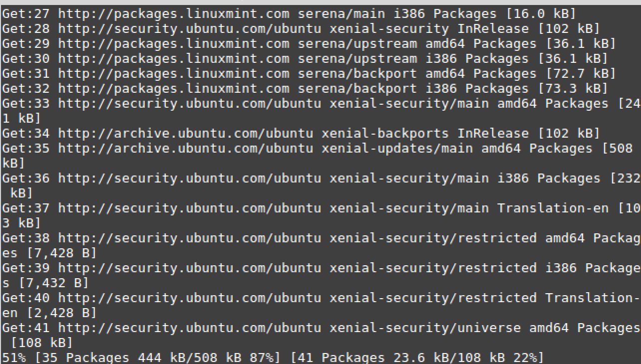Viewport: 641px width, 364px height.
Task: Click the security.ubuntu.com URL on line Get:28
Action: coord(190,29)
